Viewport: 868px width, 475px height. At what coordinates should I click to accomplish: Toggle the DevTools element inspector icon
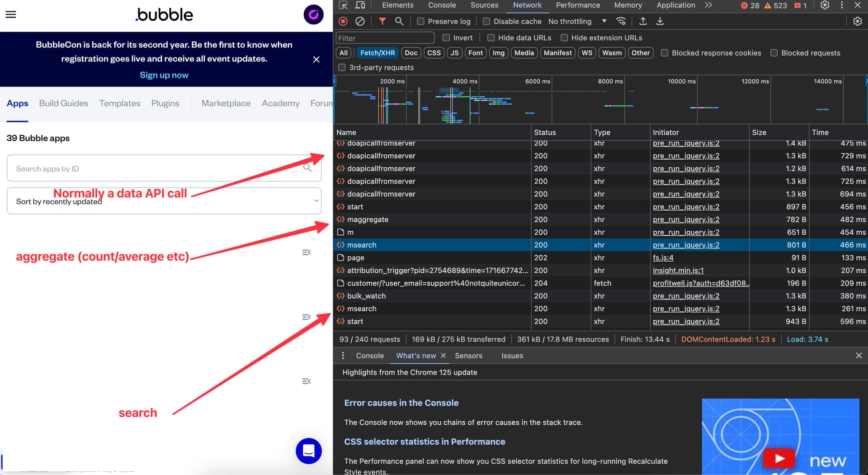(x=343, y=5)
